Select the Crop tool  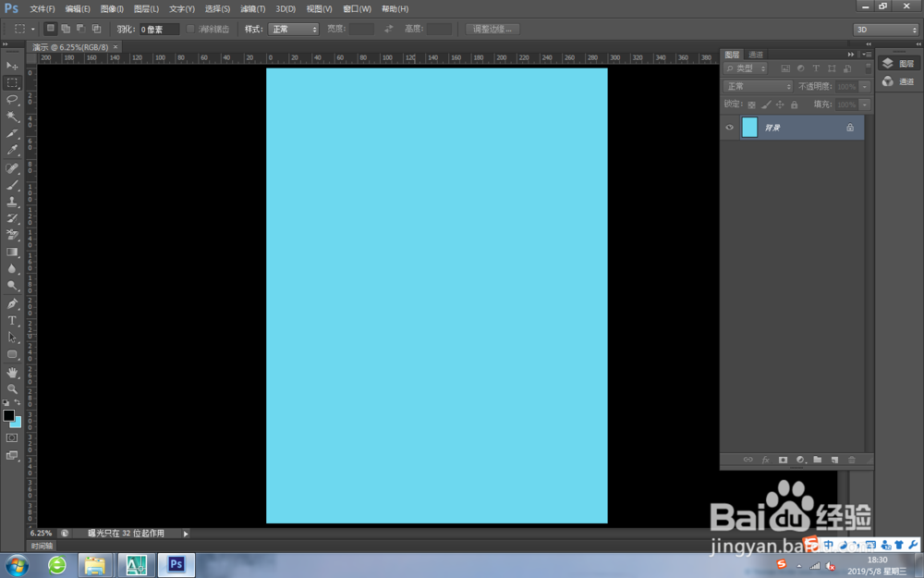pos(12,133)
